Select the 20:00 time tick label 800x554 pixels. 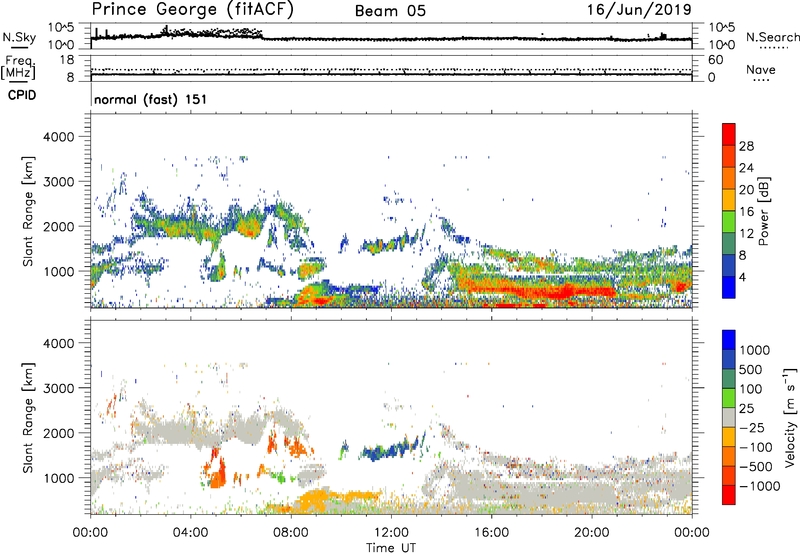(x=592, y=533)
